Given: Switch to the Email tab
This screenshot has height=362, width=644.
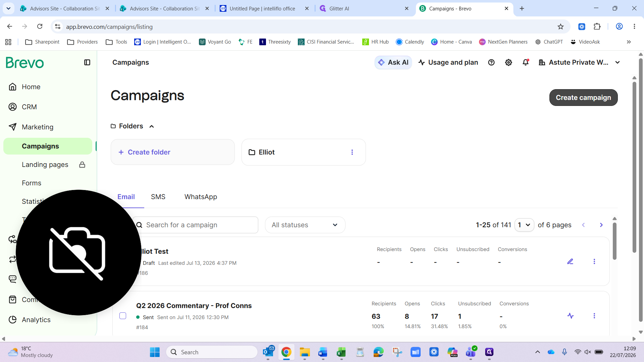Looking at the screenshot, I should click(x=126, y=197).
